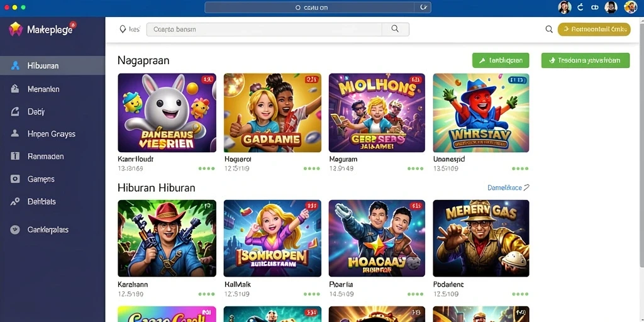644x322 pixels.
Task: Click the magnifier icon inside search box
Action: click(395, 29)
